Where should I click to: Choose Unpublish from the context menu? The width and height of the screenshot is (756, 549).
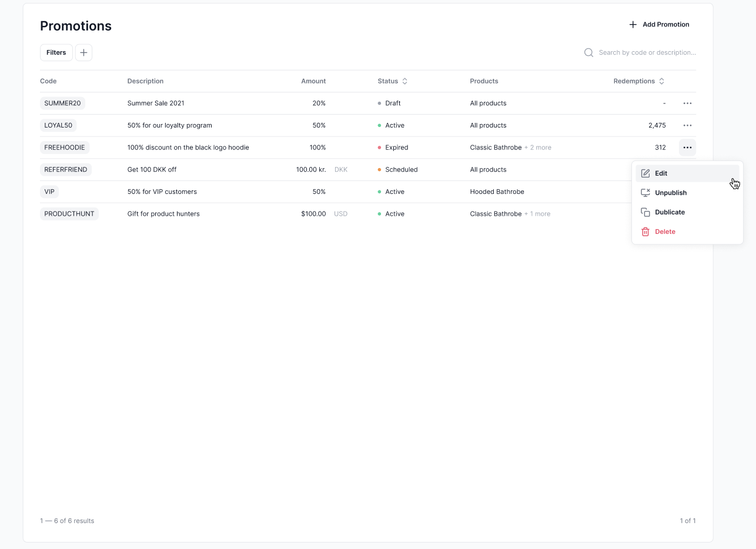click(x=687, y=193)
